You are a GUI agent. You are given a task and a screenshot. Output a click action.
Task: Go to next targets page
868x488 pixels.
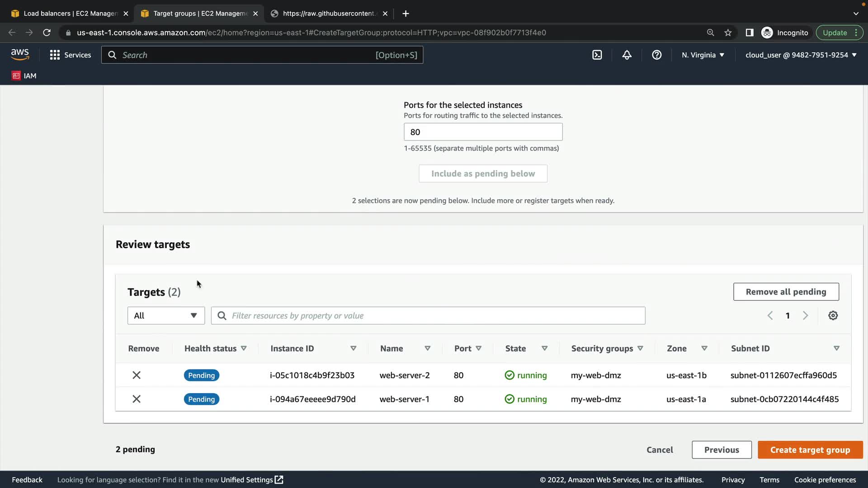point(805,316)
